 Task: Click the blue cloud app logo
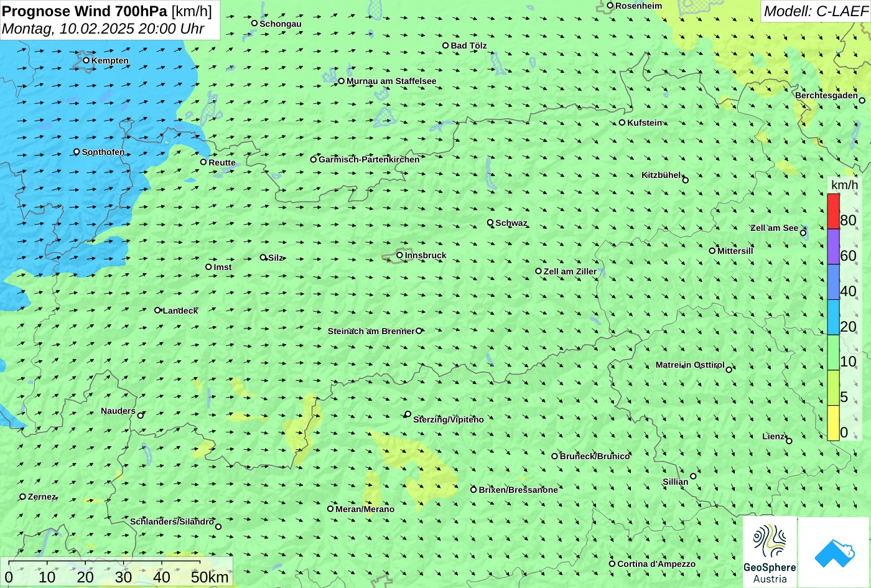[834, 552]
